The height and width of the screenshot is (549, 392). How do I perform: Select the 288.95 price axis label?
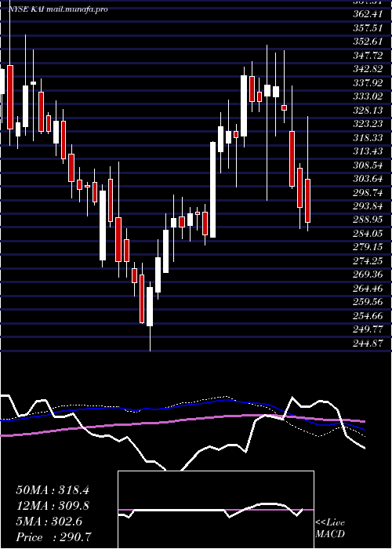368,220
